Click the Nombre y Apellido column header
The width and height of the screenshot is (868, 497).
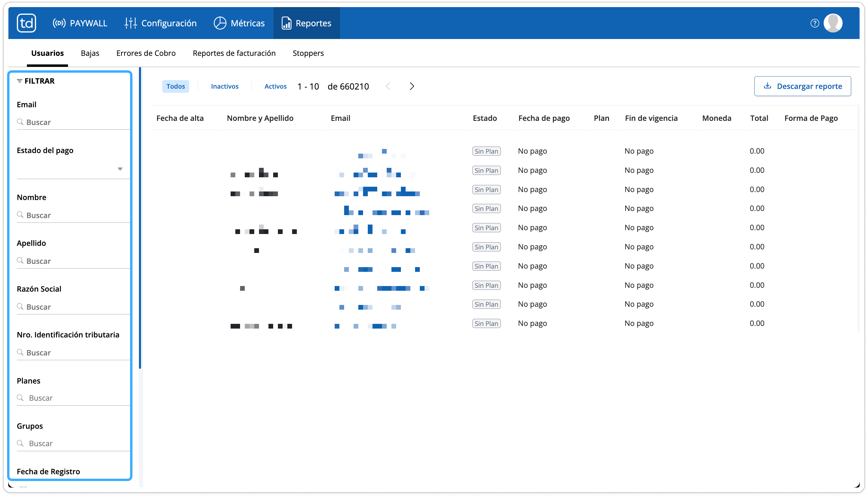click(x=260, y=118)
